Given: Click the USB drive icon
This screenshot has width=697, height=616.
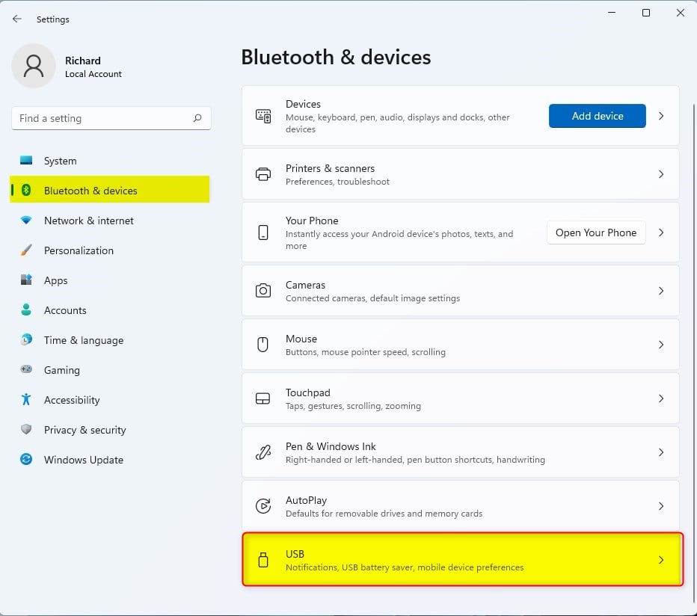Looking at the screenshot, I should [x=262, y=560].
